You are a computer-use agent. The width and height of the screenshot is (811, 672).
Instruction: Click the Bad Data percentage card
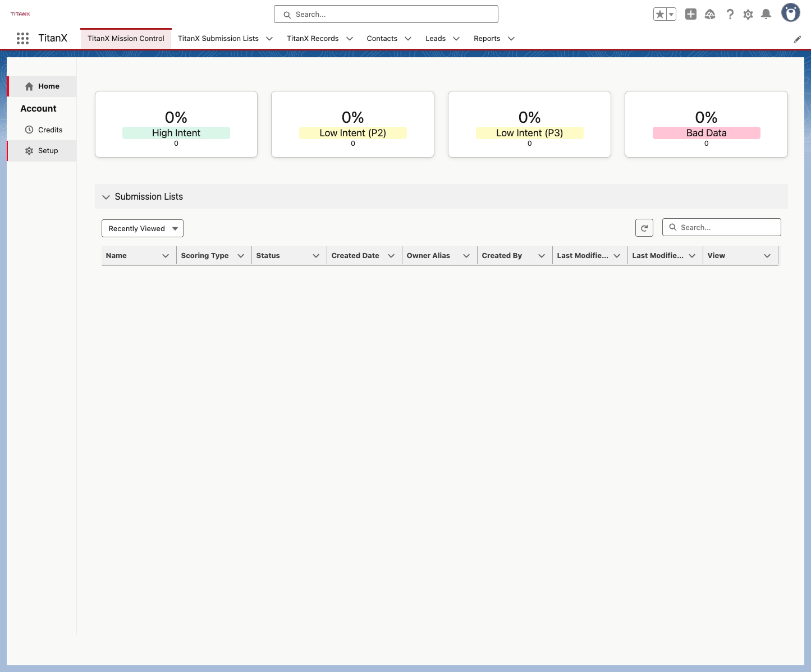pyautogui.click(x=706, y=125)
